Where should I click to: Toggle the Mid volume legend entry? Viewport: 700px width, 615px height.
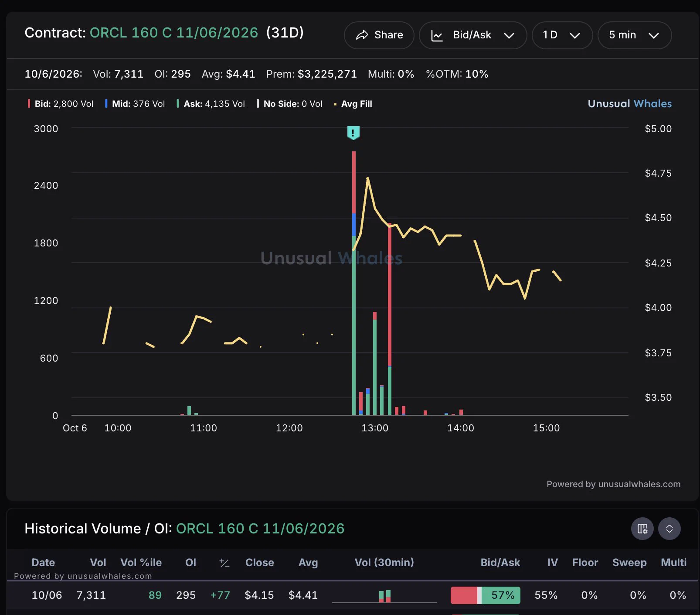(x=135, y=104)
